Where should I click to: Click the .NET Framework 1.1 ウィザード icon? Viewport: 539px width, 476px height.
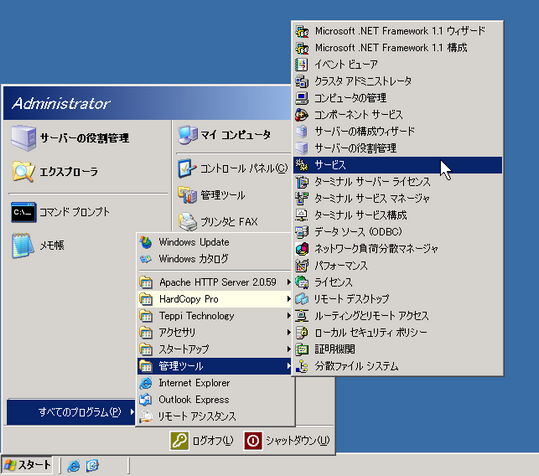[302, 31]
